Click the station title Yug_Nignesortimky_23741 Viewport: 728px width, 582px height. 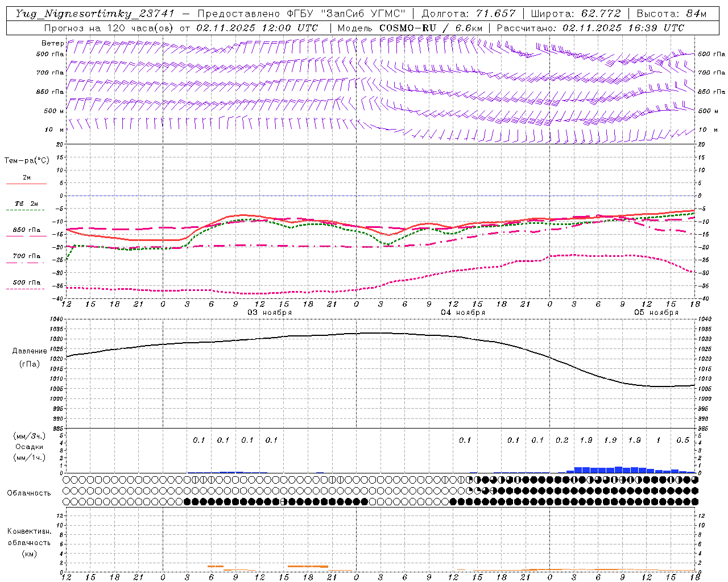(x=95, y=14)
